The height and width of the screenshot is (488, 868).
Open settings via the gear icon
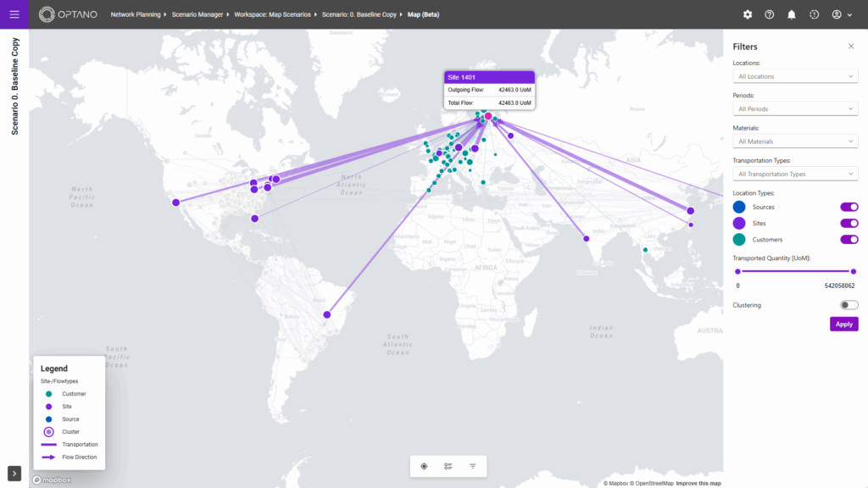(x=747, y=14)
